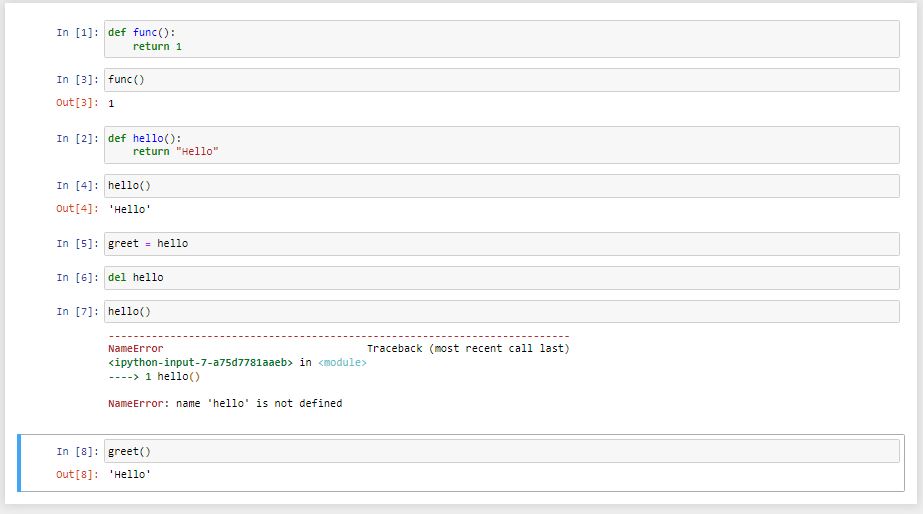
Task: Focus the In [7] hello() input cell
Action: (x=500, y=311)
